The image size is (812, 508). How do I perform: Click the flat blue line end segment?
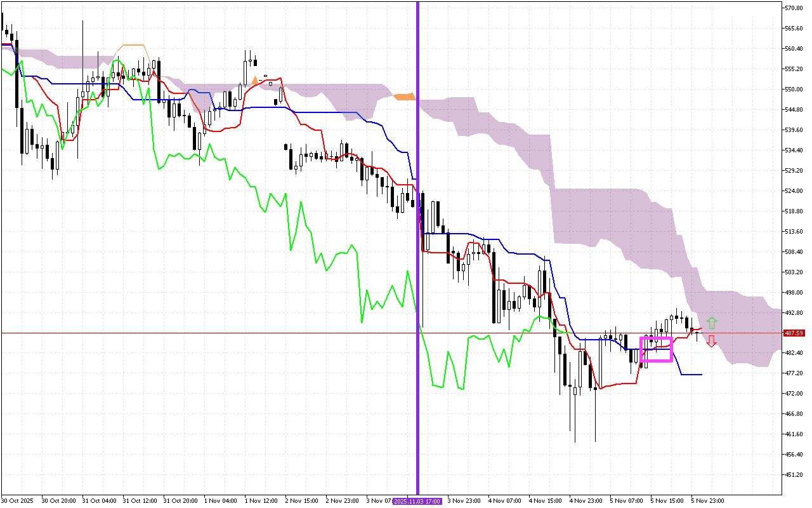[x=691, y=375]
